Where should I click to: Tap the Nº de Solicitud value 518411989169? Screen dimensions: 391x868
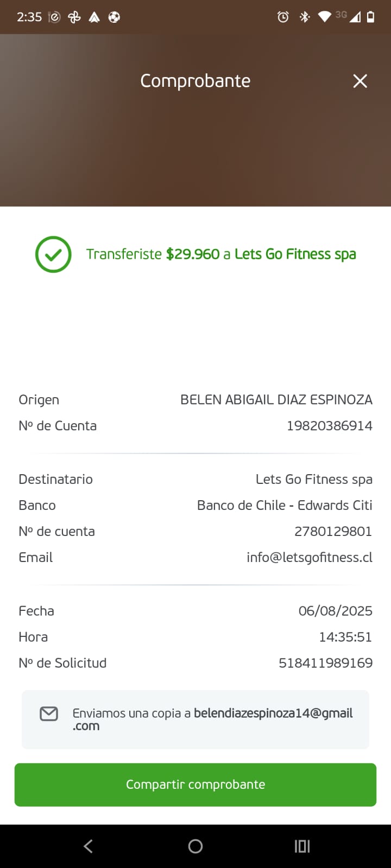326,663
